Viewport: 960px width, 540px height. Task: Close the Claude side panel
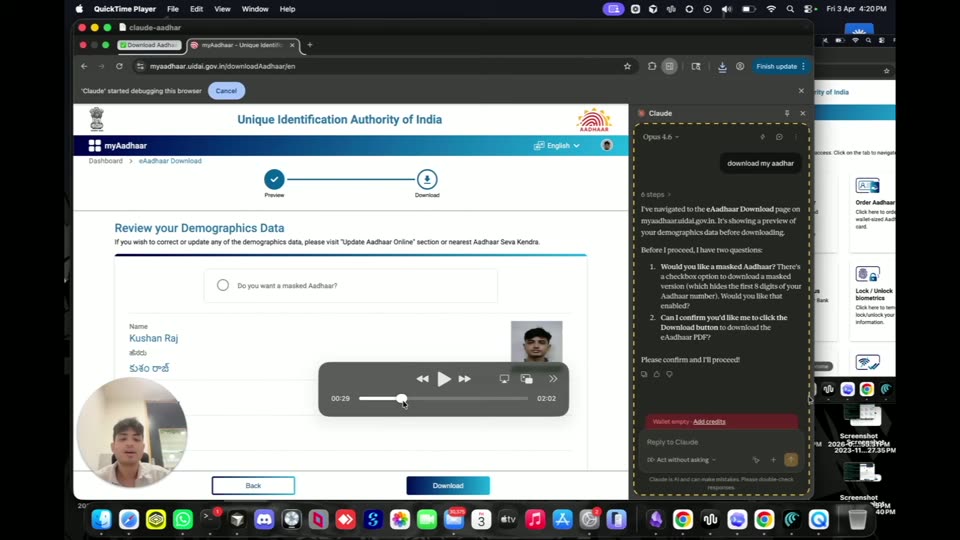803,113
